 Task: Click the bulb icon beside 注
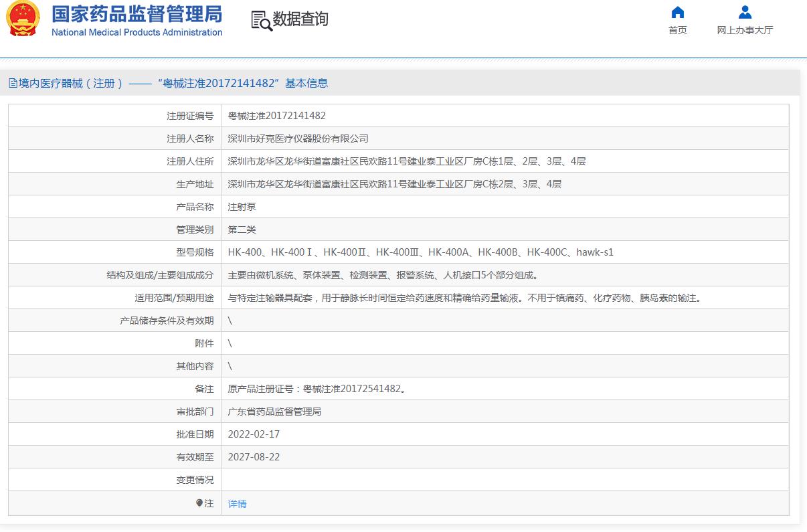199,503
